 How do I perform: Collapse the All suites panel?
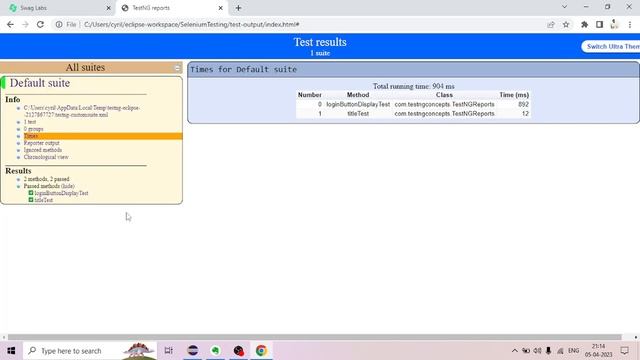pos(178,68)
